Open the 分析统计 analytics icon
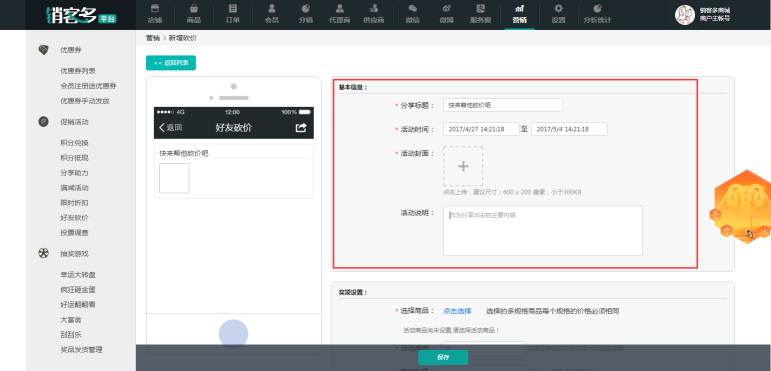Image resolution: width=771 pixels, height=371 pixels. (x=597, y=8)
